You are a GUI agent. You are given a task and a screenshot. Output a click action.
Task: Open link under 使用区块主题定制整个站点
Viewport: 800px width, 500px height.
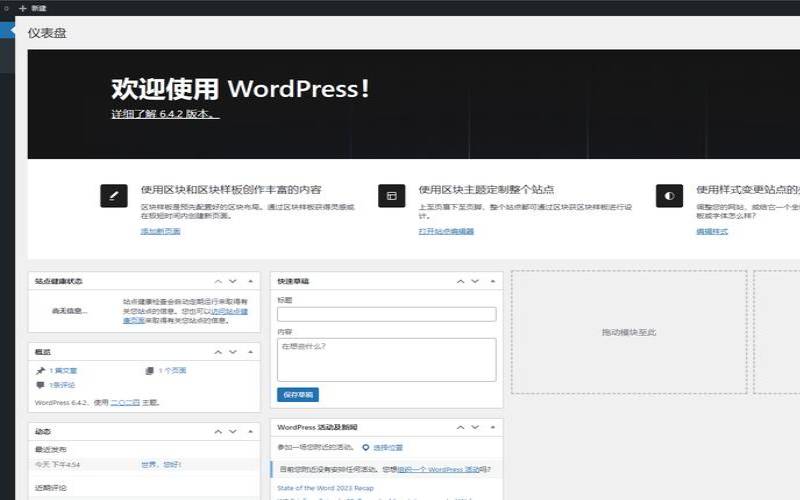[x=446, y=231]
